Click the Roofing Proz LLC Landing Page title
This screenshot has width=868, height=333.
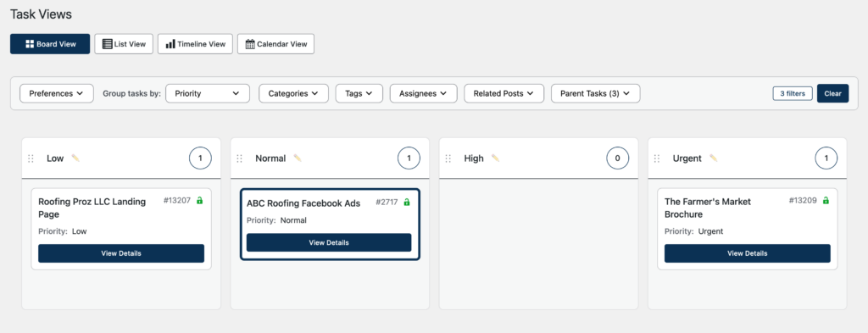[92, 208]
